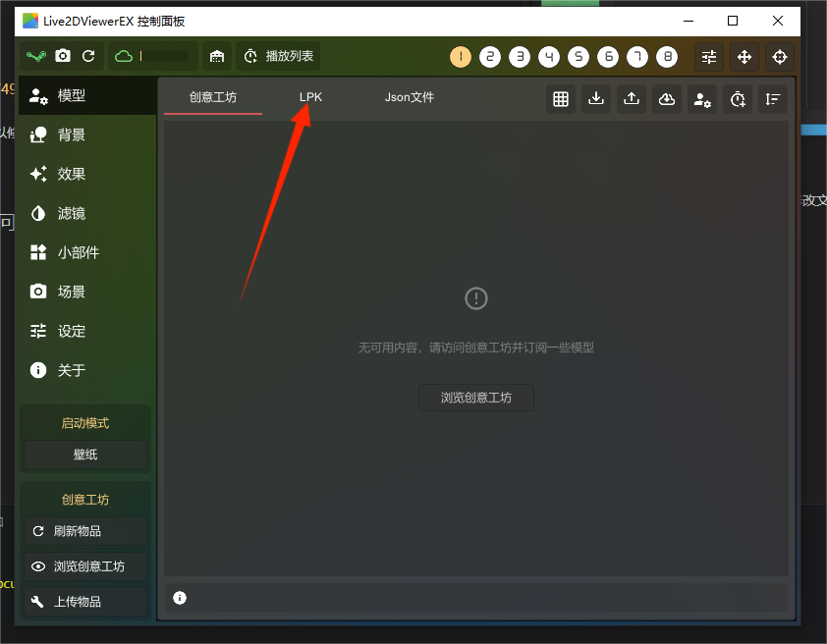
Task: Select model slot number 1
Action: tap(461, 57)
